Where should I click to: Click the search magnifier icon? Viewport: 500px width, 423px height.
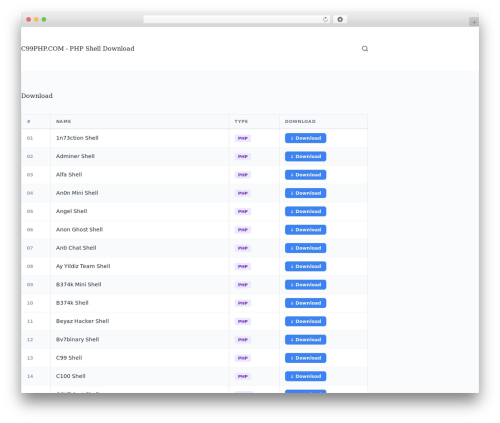(365, 49)
